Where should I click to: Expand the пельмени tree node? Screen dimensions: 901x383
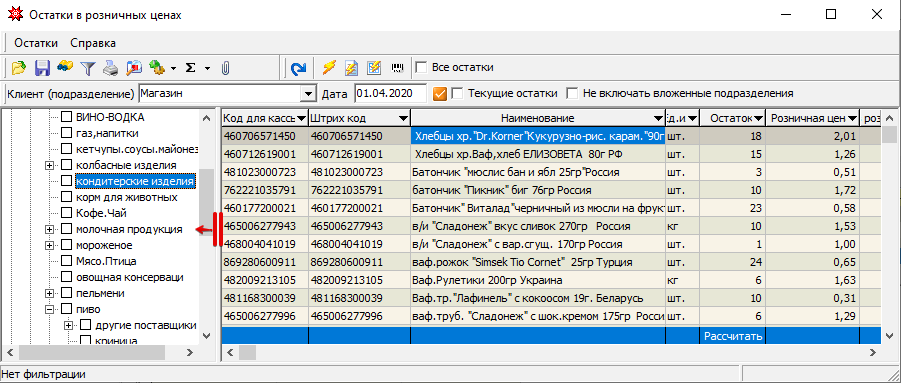(49, 293)
